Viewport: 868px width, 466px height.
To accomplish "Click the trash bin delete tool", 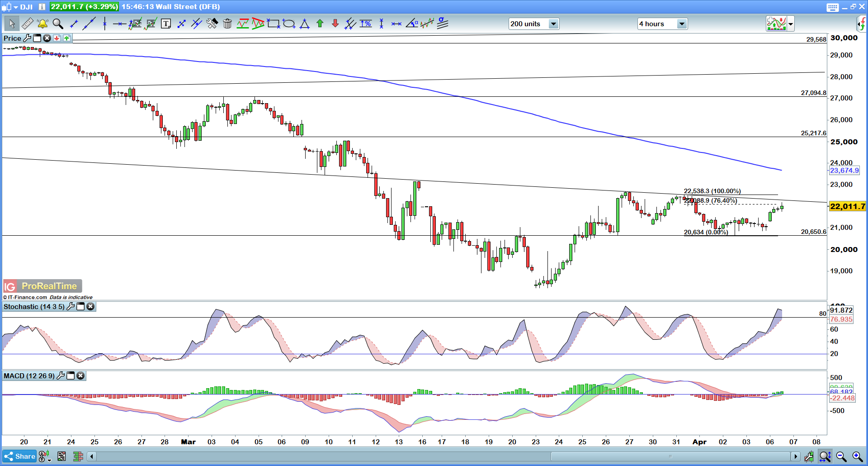I will coord(227,24).
